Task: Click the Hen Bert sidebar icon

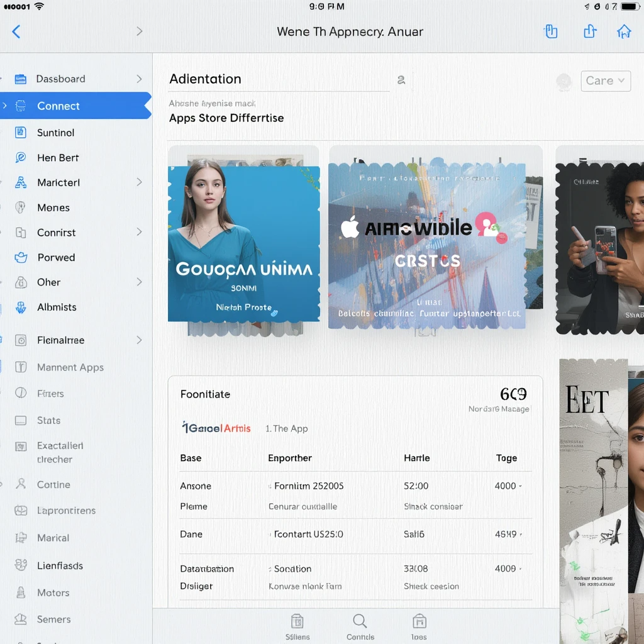Action: coord(21,158)
